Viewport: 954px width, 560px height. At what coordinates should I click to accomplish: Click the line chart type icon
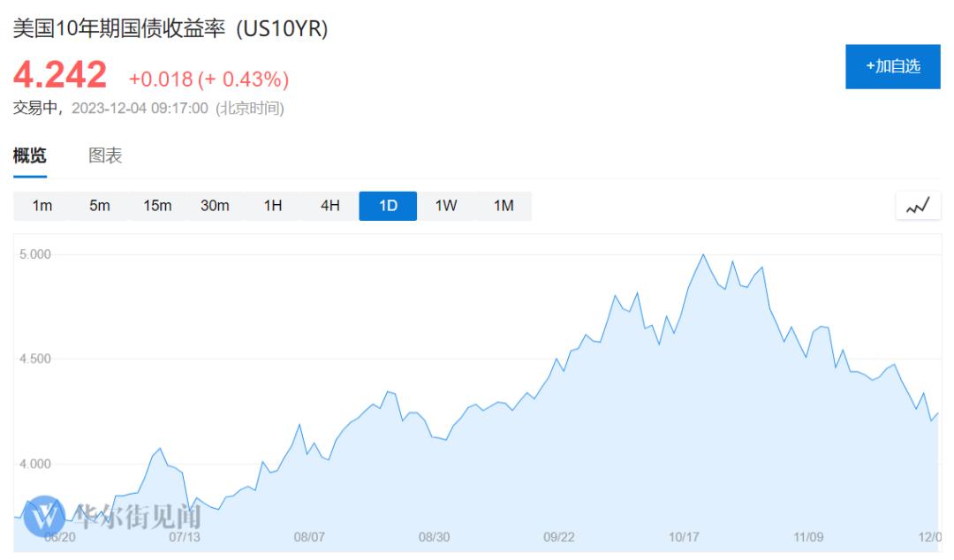pos(918,206)
